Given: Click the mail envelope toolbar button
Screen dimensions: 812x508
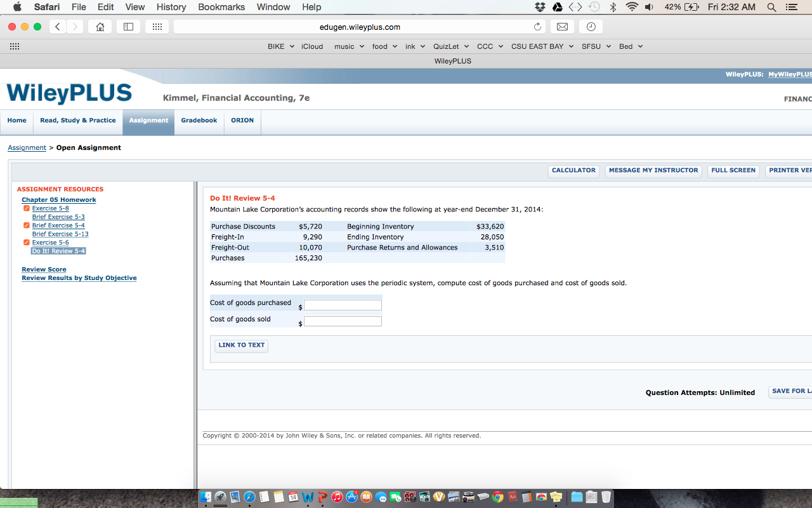Looking at the screenshot, I should (x=562, y=27).
